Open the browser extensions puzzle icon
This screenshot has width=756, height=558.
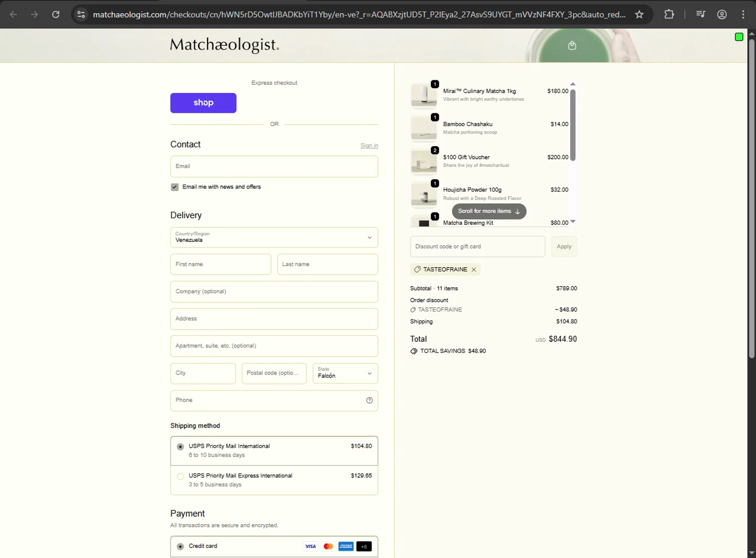(x=669, y=14)
